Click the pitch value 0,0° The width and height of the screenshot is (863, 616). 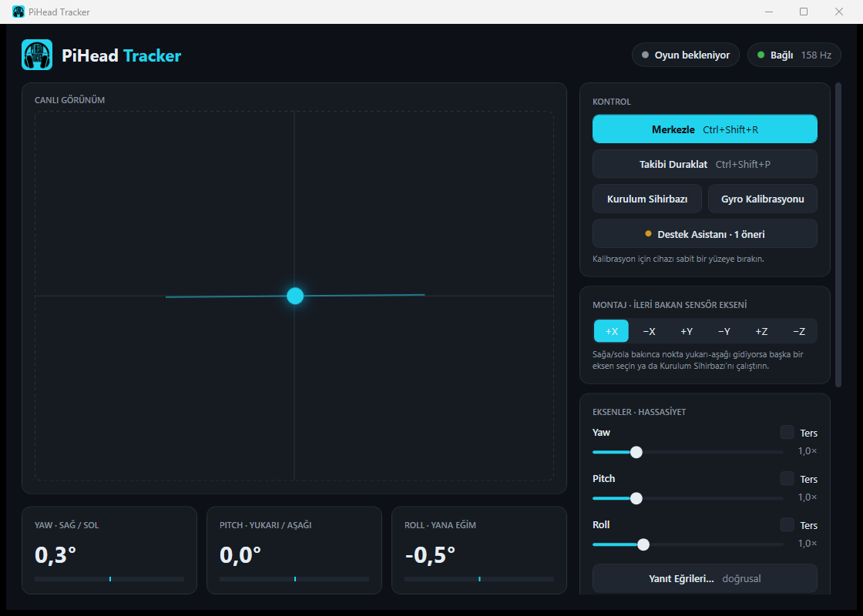click(x=240, y=555)
